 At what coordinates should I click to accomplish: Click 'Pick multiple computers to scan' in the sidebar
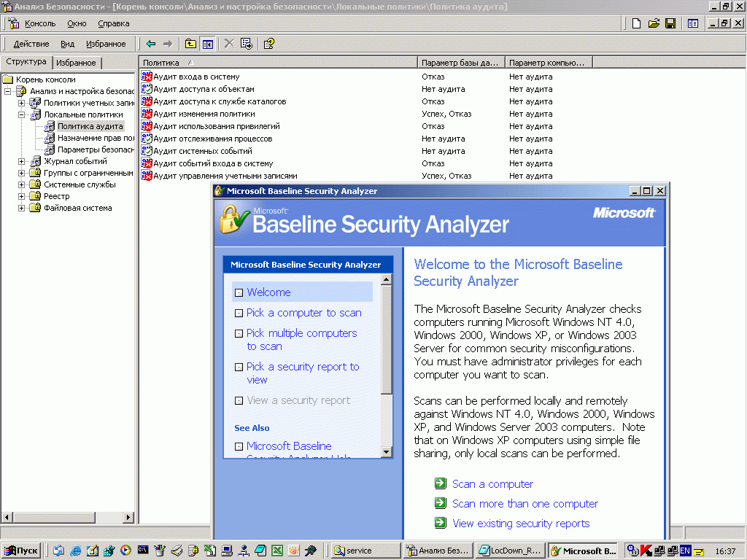tap(301, 340)
